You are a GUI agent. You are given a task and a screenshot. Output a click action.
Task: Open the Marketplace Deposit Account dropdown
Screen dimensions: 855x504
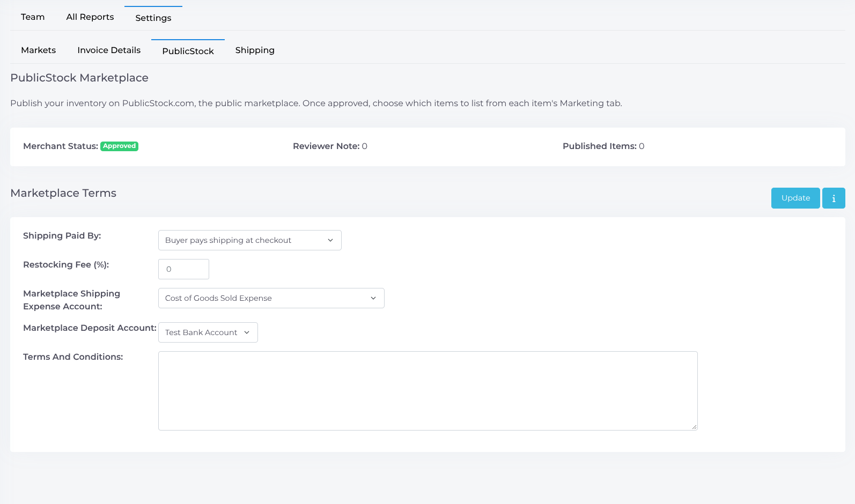(208, 332)
